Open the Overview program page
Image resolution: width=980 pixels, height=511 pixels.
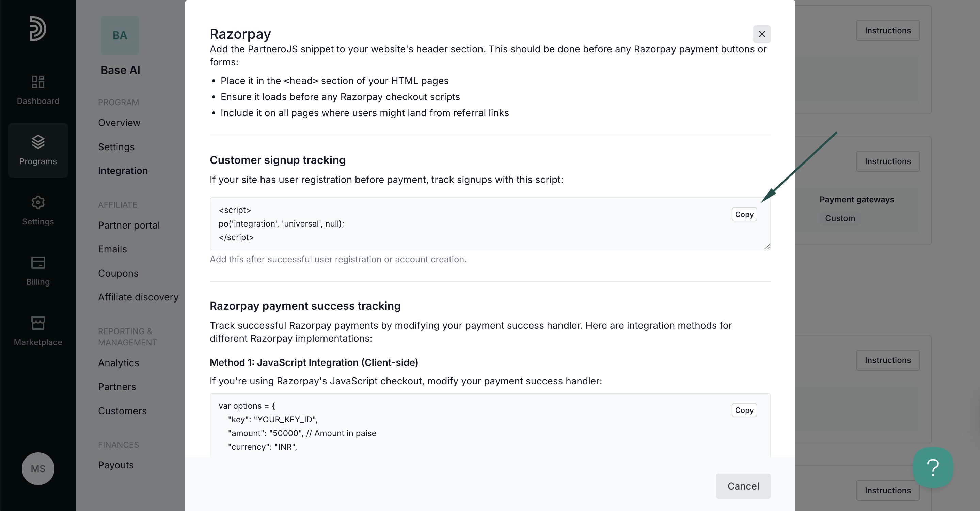point(119,123)
